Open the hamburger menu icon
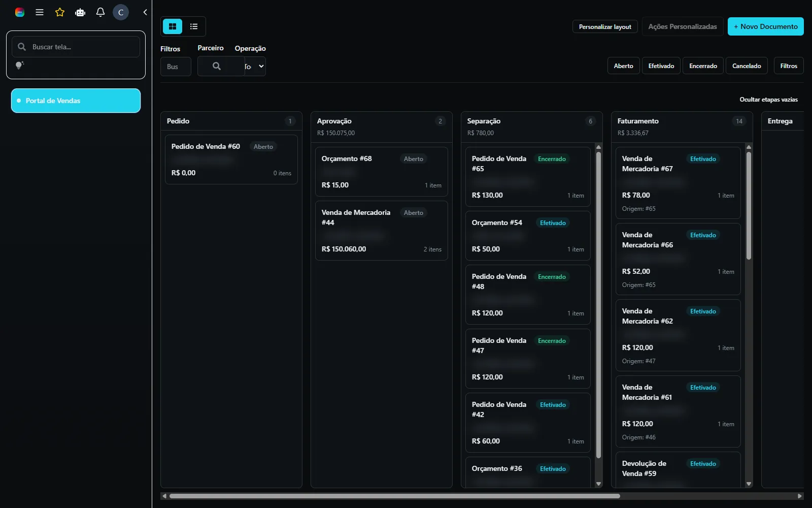Image resolution: width=812 pixels, height=508 pixels. coord(40,12)
